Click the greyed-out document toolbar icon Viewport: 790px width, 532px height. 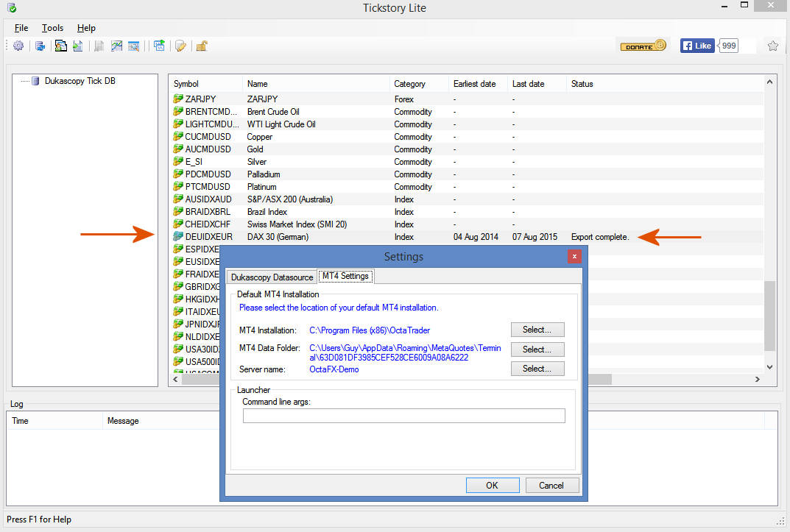99,46
